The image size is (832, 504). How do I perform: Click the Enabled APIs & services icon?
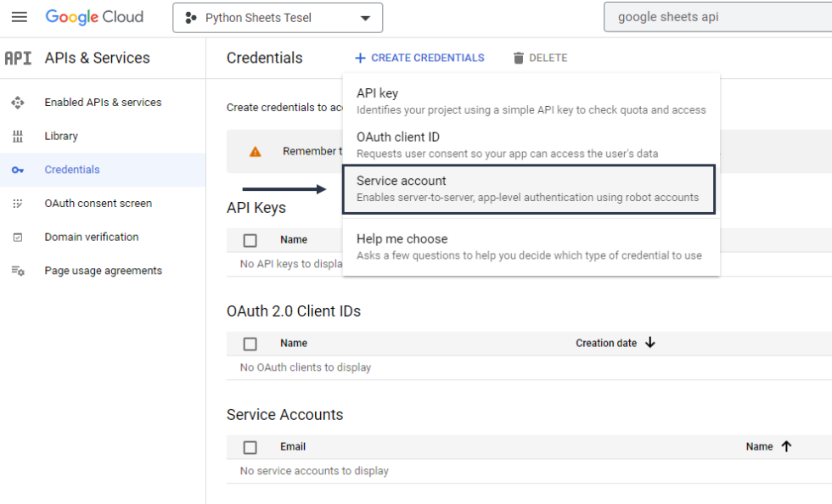coord(18,103)
